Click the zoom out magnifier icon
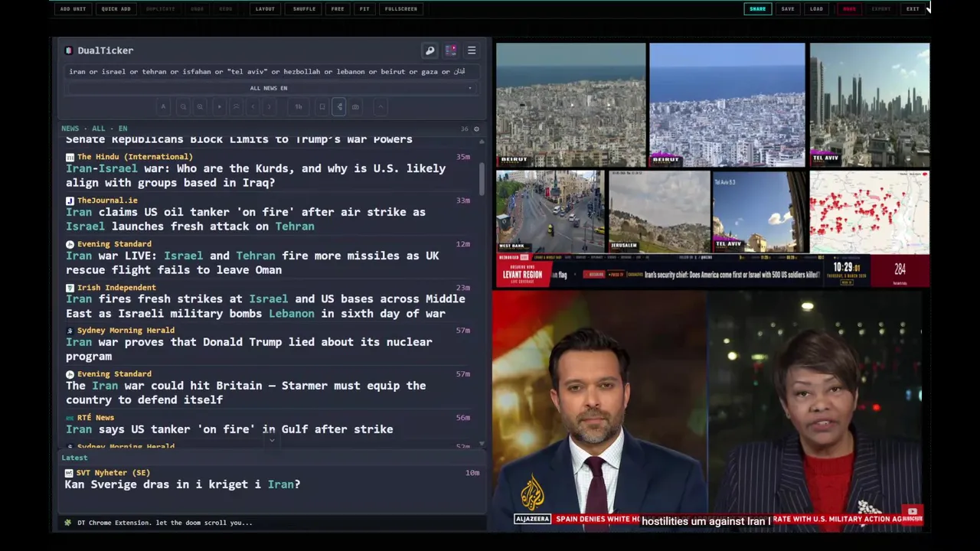 [183, 106]
